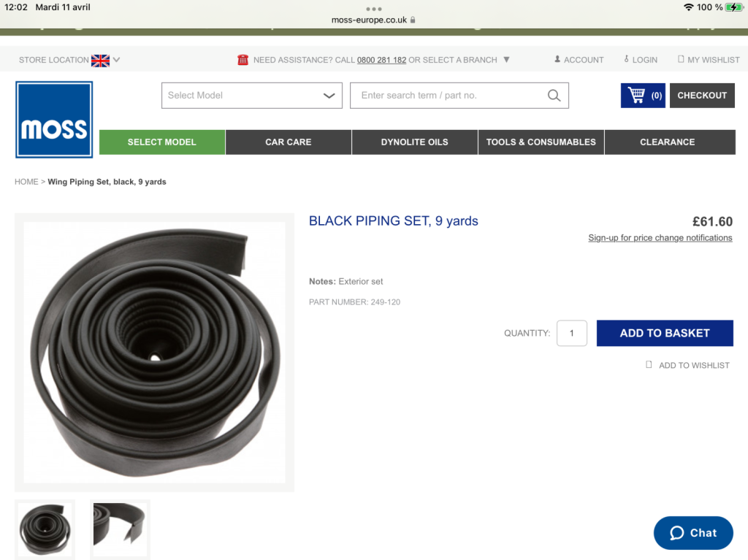
Task: Click the Moss logo
Action: (x=54, y=119)
